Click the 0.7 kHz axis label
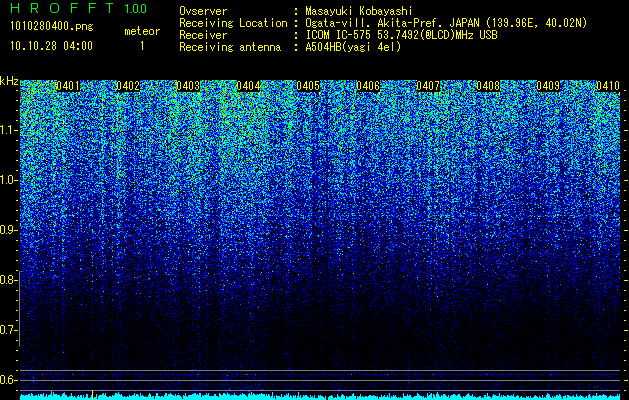This screenshot has height=400, width=629. (x=8, y=330)
